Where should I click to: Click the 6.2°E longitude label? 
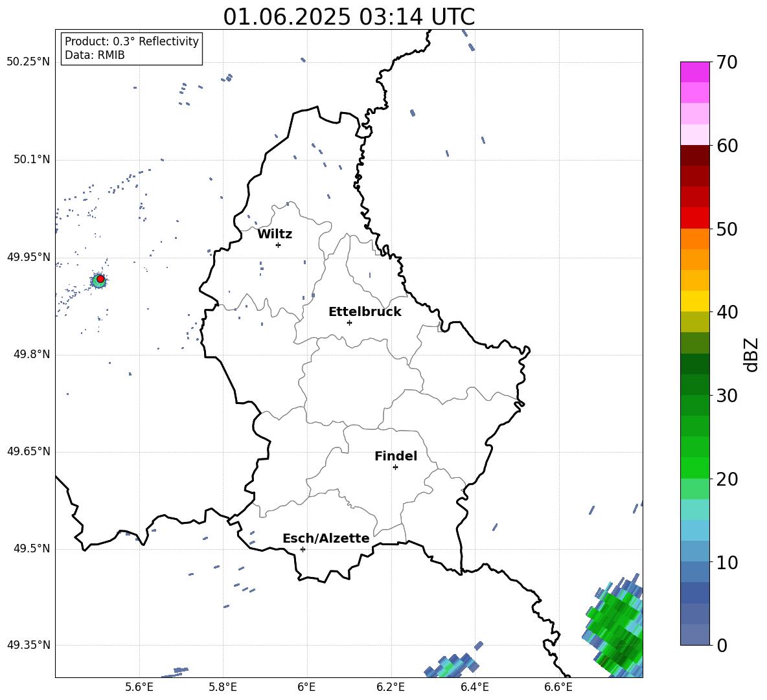[391, 687]
